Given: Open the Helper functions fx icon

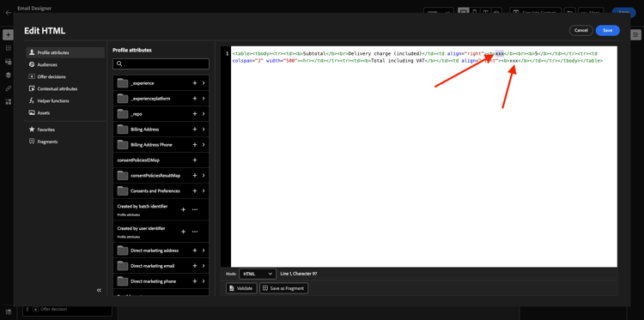Looking at the screenshot, I should (32, 100).
